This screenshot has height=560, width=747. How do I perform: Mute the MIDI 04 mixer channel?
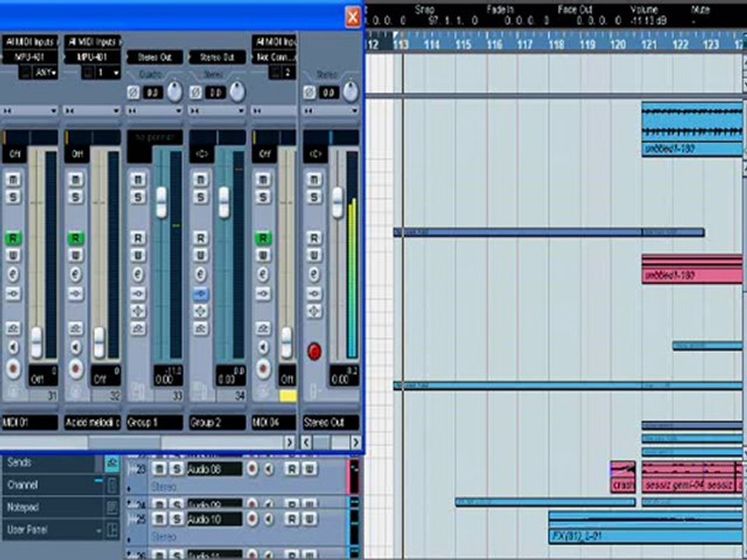pyautogui.click(x=263, y=180)
